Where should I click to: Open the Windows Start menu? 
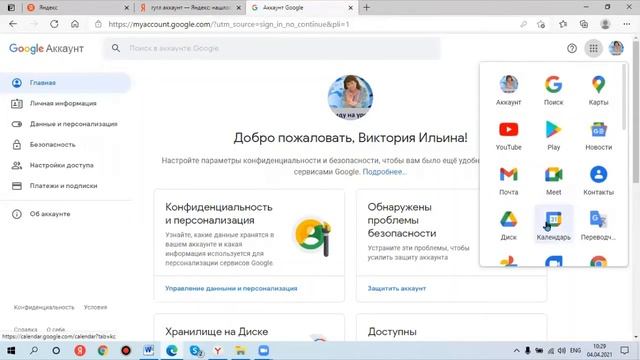tap(11, 351)
